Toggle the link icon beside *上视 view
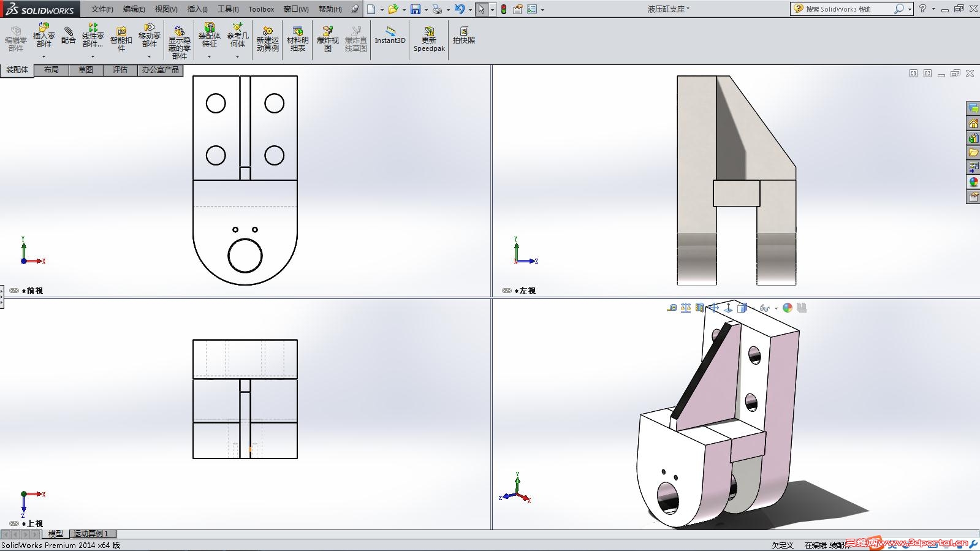980x551 pixels. [14, 523]
